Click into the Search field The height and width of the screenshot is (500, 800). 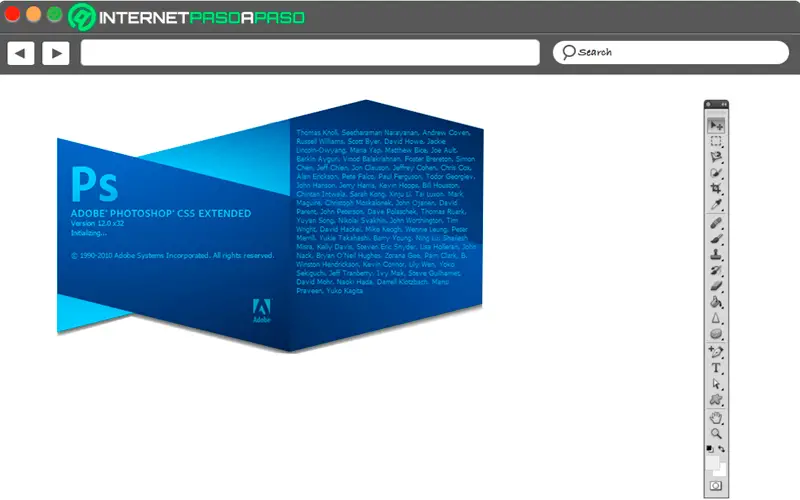pyautogui.click(x=670, y=53)
